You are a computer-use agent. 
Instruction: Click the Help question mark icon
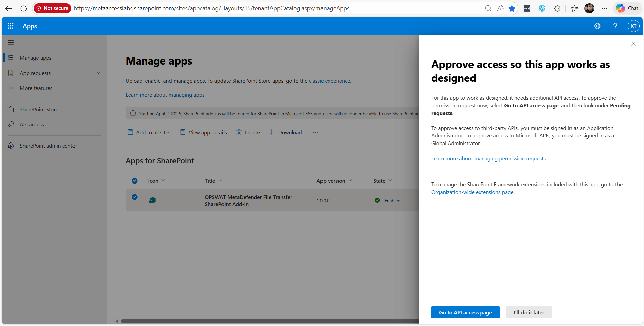[615, 26]
